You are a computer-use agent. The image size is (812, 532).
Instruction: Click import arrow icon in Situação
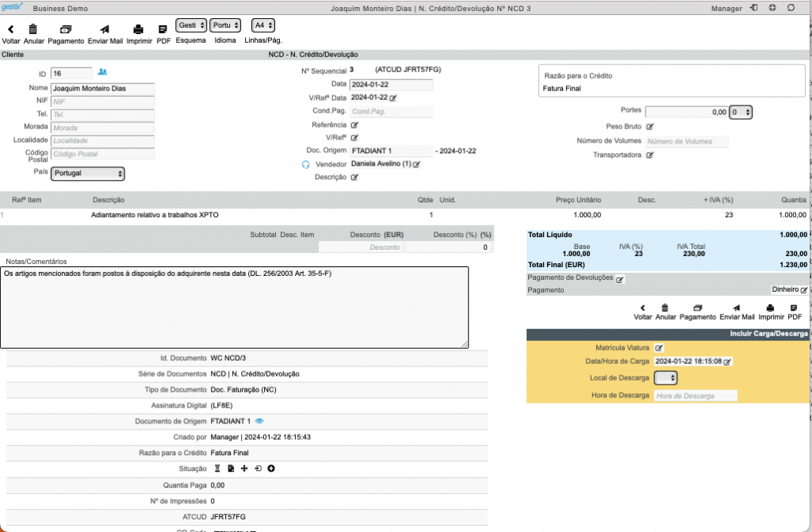click(258, 469)
